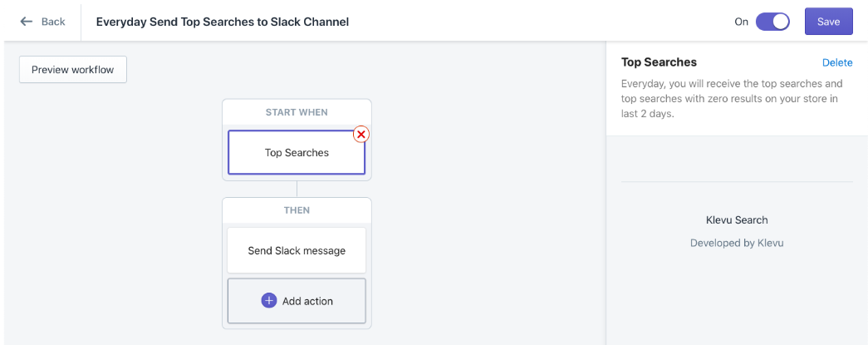Select the Top Searches trigger card
The height and width of the screenshot is (345, 868).
297,153
